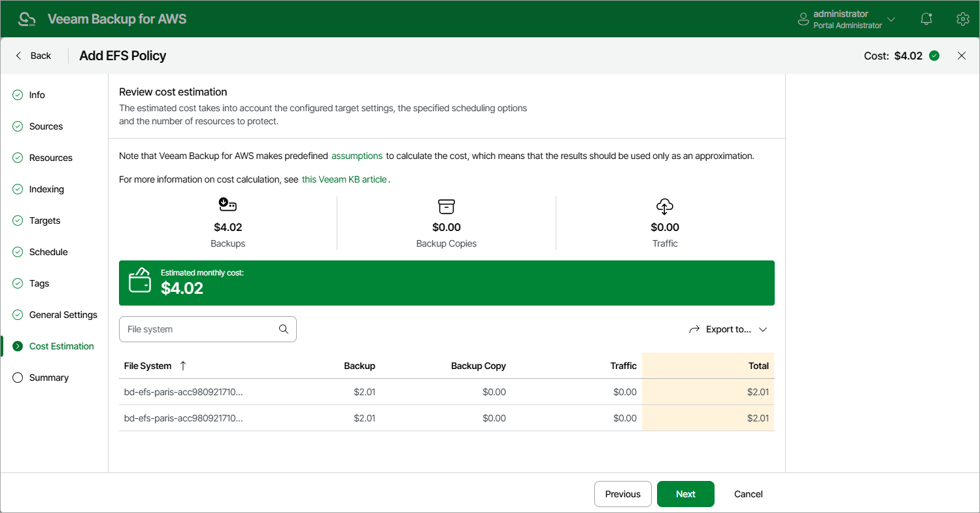Viewport: 980px width, 513px height.
Task: Go back using the Back button
Action: (x=33, y=56)
